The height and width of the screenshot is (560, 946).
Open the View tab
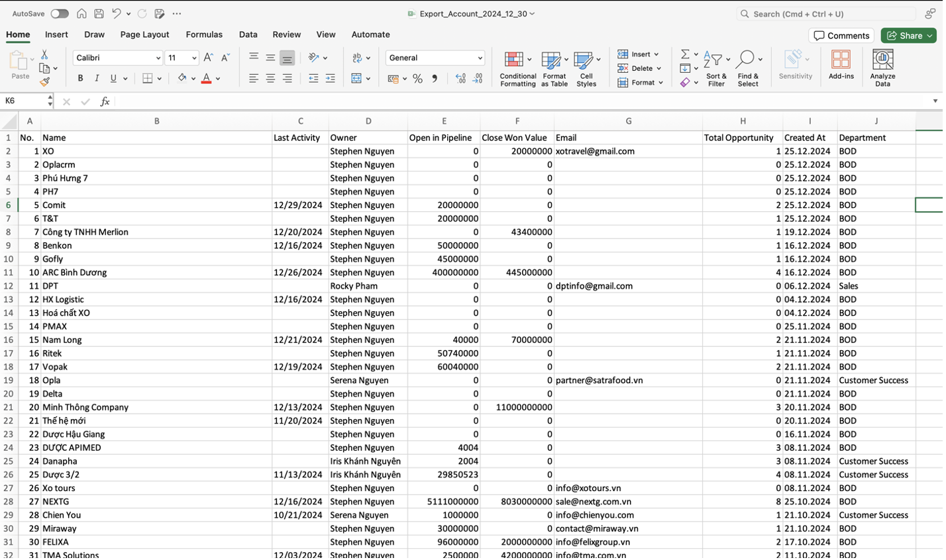327,35
